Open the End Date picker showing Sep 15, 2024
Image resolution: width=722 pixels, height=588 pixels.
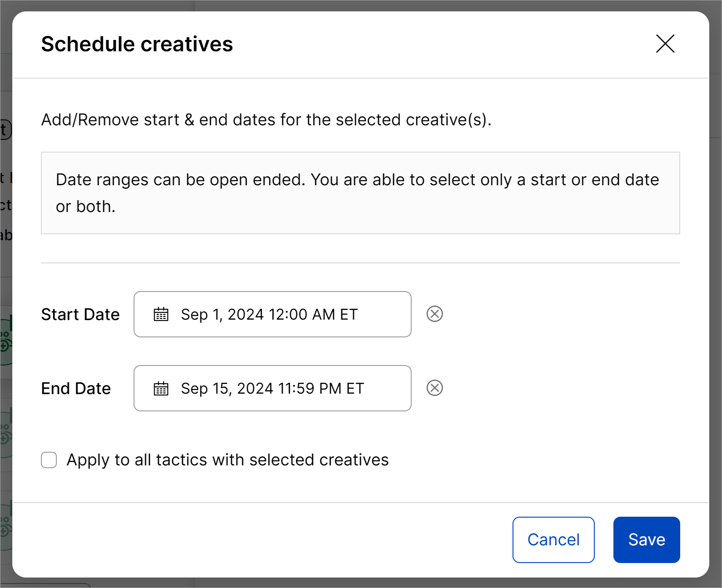(x=272, y=389)
